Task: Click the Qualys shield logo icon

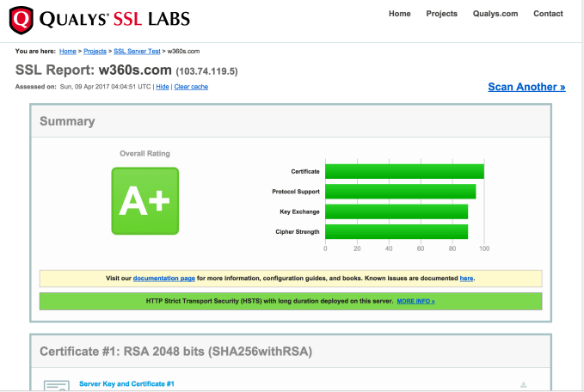Action: click(x=22, y=20)
